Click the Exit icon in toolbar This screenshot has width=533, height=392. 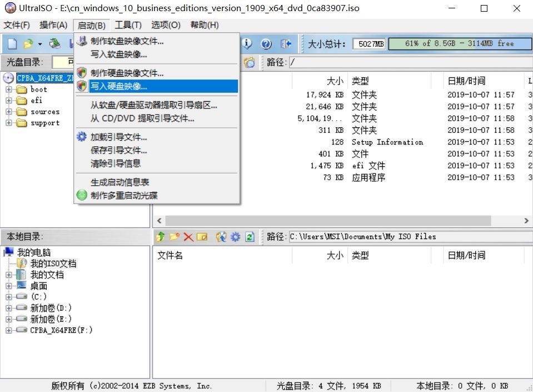pyautogui.click(x=286, y=44)
